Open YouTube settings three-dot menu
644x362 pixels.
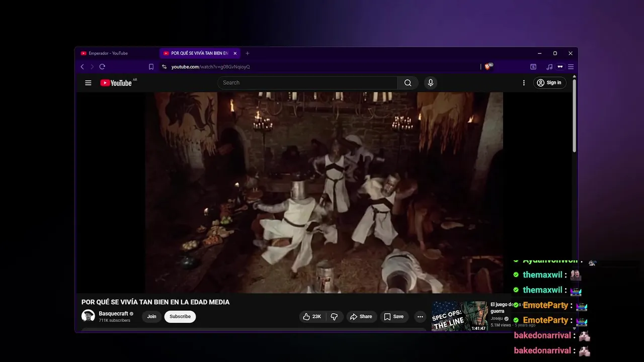coord(524,83)
